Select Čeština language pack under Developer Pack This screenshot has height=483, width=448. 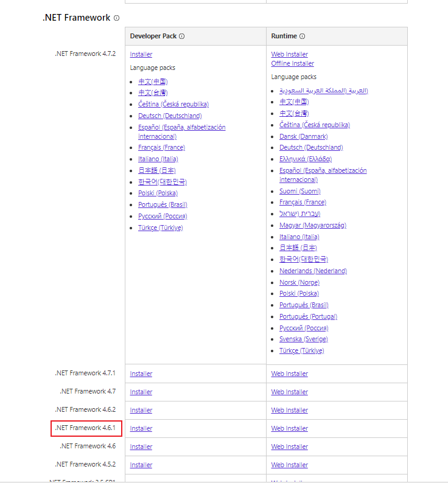pyautogui.click(x=173, y=104)
